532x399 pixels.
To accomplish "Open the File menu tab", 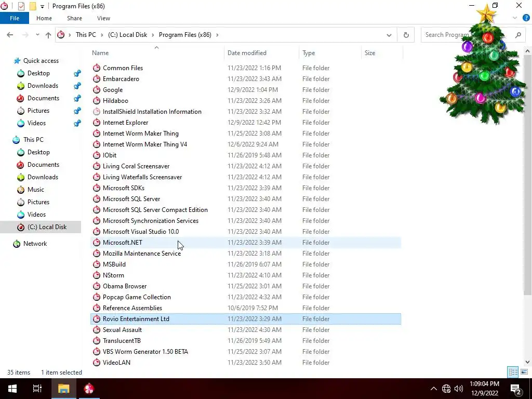I will (14, 18).
